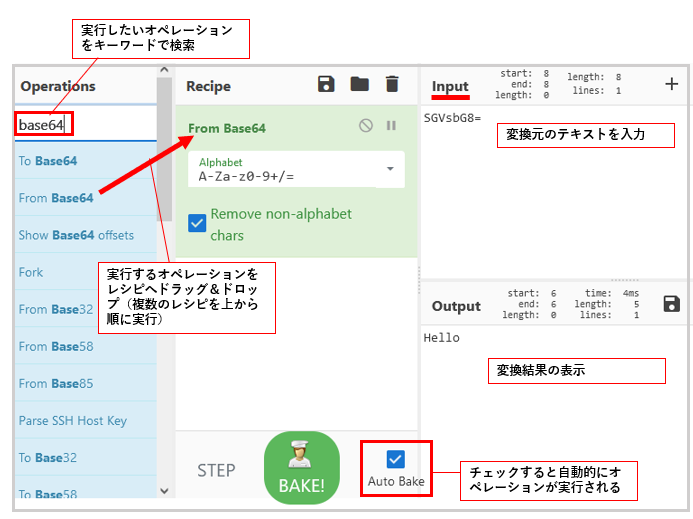This screenshot has height=519, width=693.
Task: Select the Input tab header
Action: click(x=450, y=86)
